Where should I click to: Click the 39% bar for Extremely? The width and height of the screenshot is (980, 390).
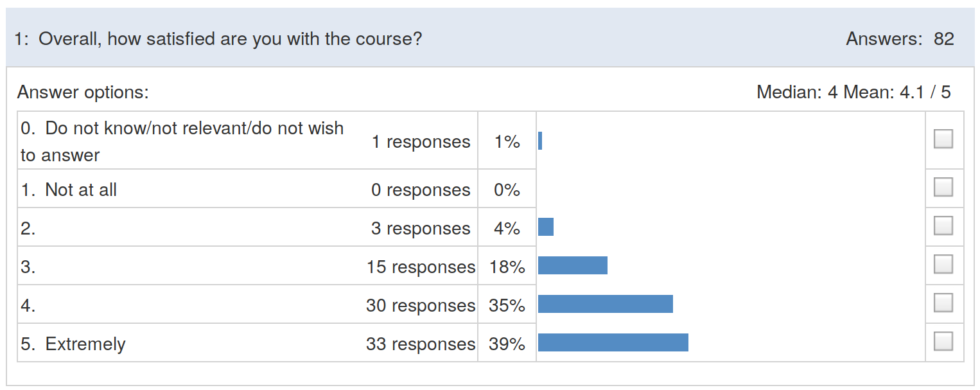coord(613,342)
